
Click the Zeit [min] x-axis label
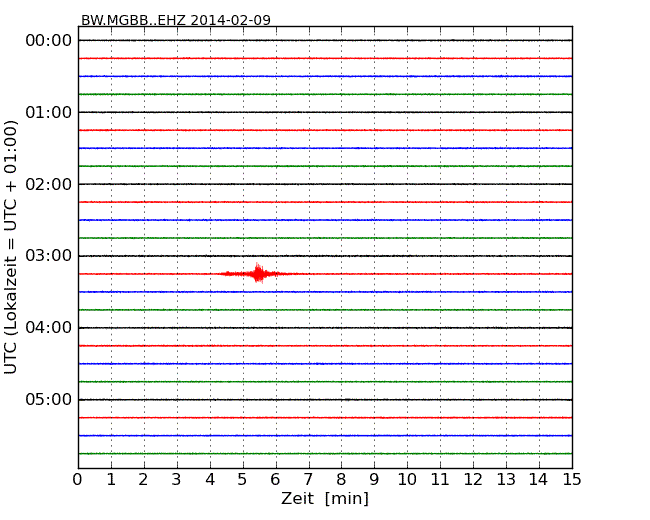click(x=325, y=498)
